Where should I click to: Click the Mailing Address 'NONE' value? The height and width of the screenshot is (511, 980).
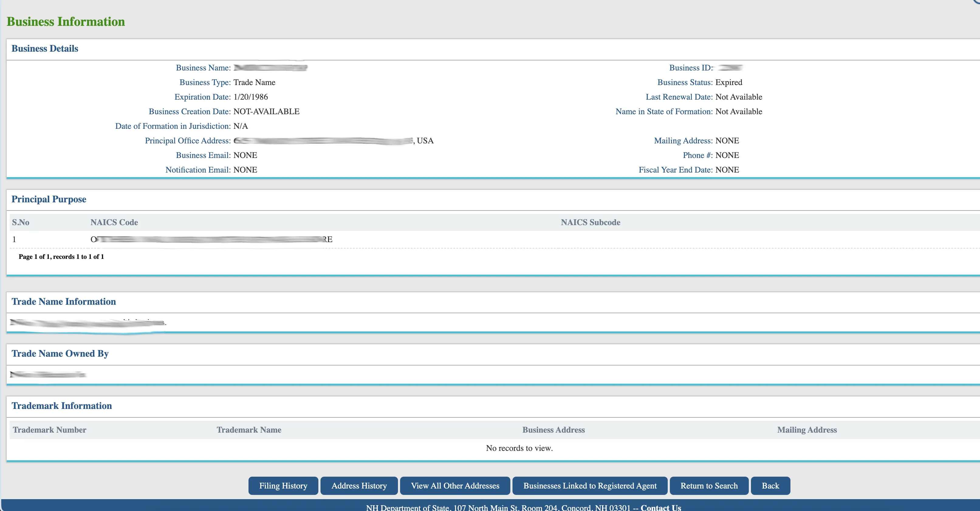coord(727,140)
